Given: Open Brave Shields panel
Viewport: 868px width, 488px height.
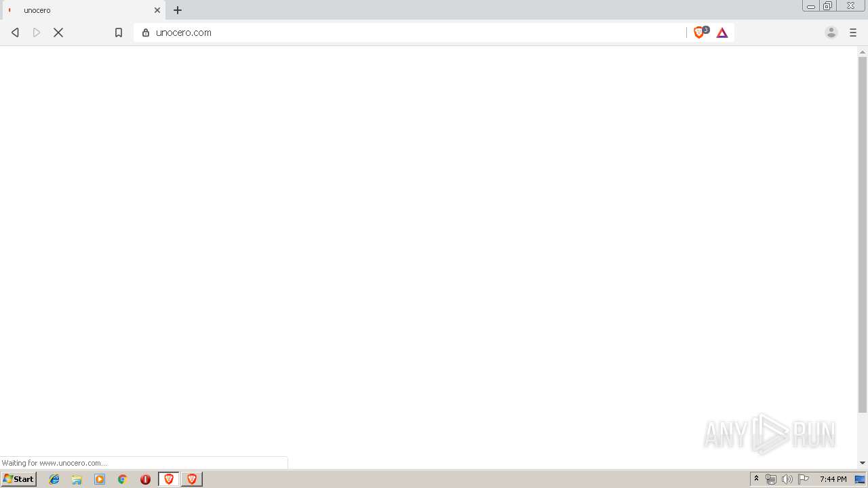Looking at the screenshot, I should coord(700,33).
